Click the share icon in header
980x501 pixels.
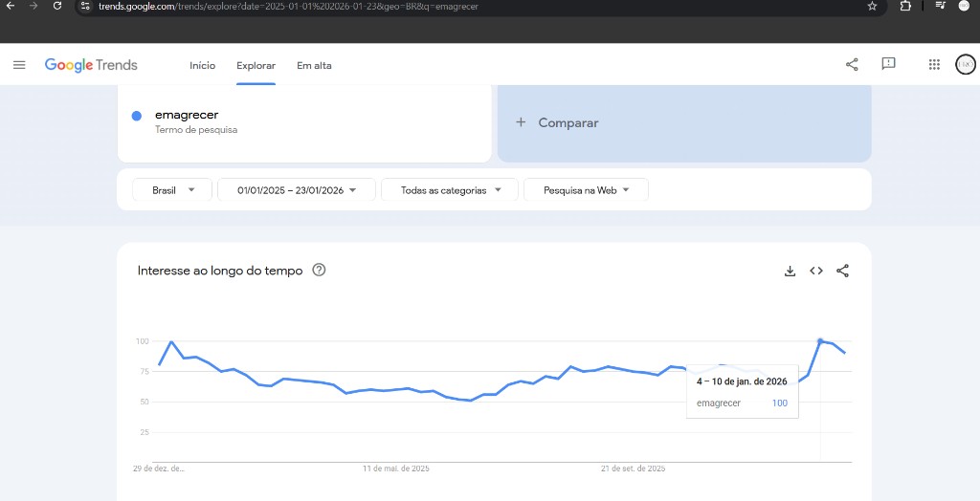pos(852,65)
